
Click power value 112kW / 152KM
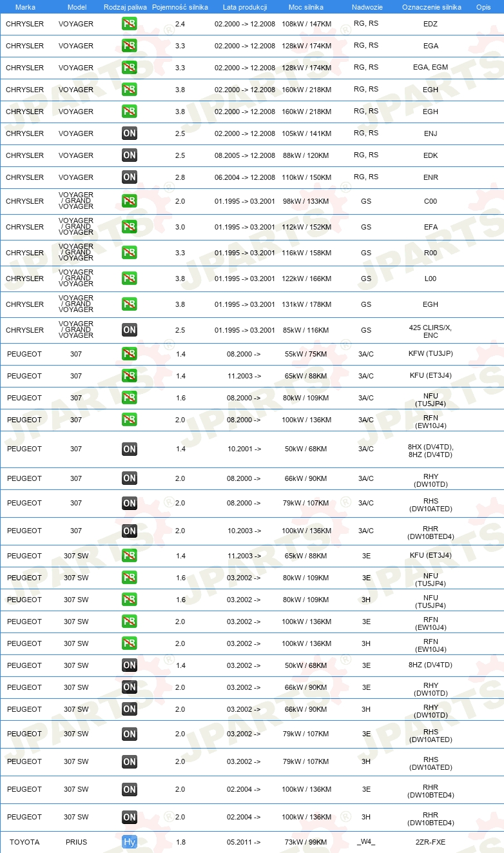[x=306, y=227]
